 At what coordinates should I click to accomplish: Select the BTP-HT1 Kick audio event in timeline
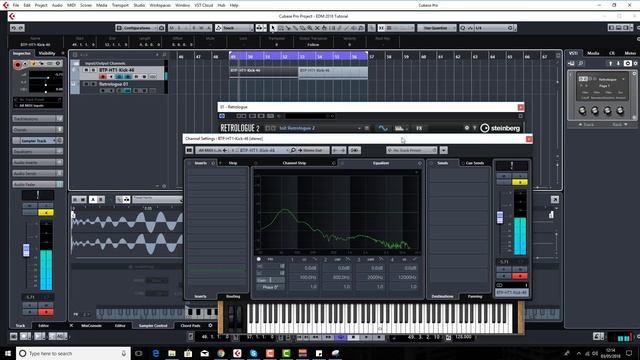click(x=264, y=73)
